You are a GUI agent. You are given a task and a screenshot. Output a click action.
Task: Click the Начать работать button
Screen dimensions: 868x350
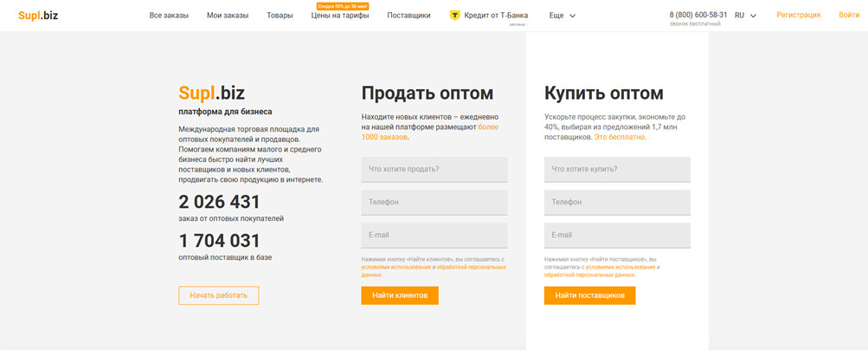(x=219, y=295)
